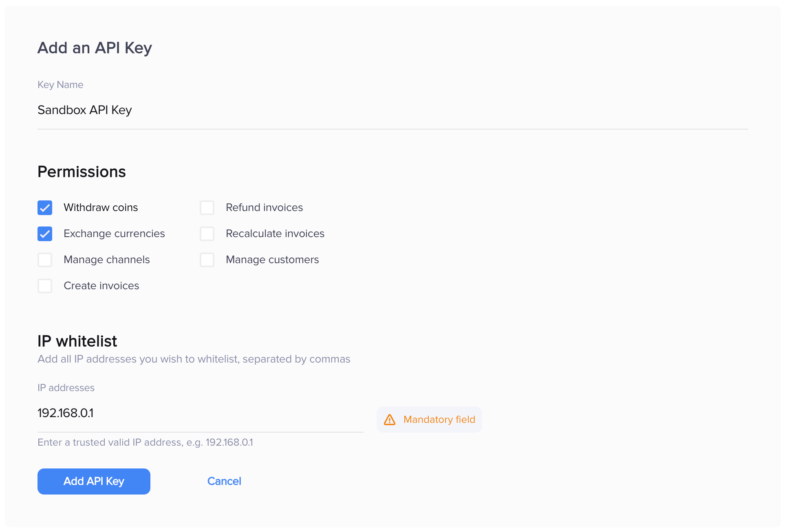Click the 'Key Name' field label
The width and height of the screenshot is (785, 532).
tap(60, 85)
